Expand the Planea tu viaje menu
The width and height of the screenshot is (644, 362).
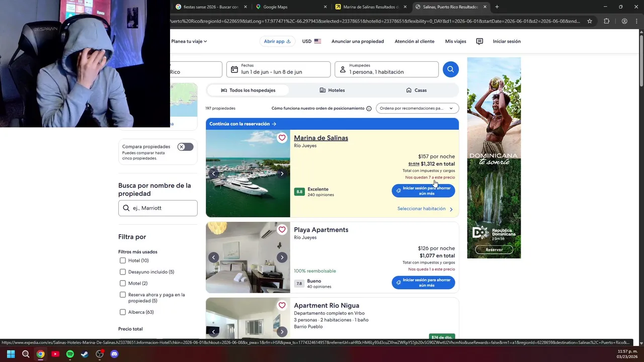189,41
